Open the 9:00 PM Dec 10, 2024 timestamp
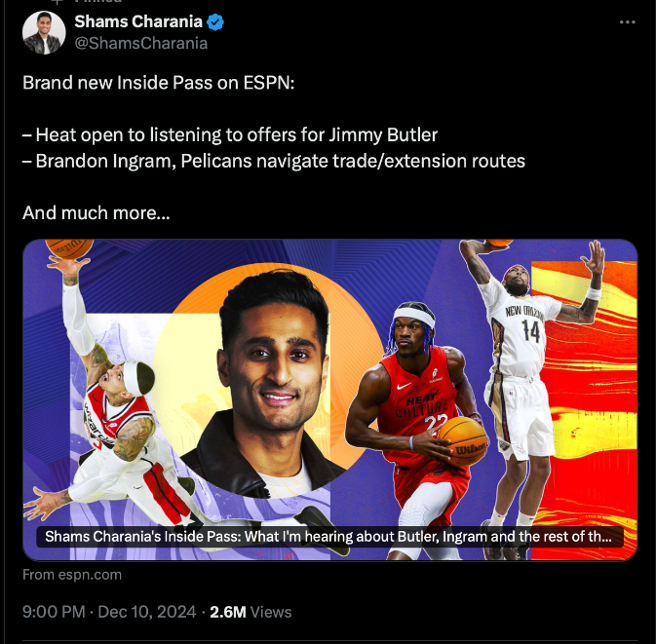This screenshot has height=644, width=656. (109, 612)
